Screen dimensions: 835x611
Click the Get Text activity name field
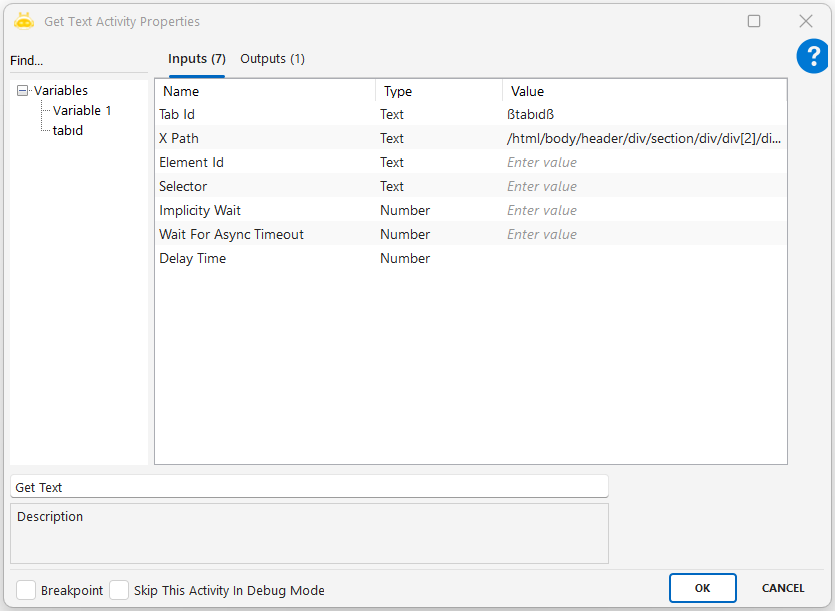(x=309, y=487)
